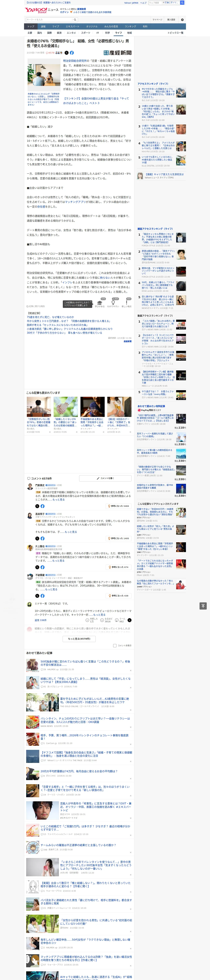This screenshot has width=210, height=980.
Task: Click 記事に関する報告 report link
Action: click(35, 306)
